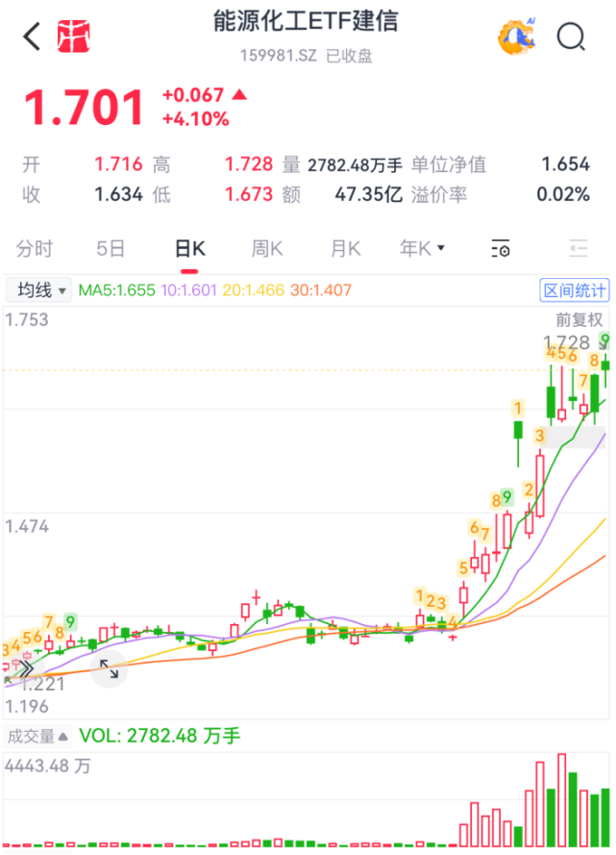Tap the MA10 value 10:1.601
This screenshot has width=616, height=855.
pos(188,290)
